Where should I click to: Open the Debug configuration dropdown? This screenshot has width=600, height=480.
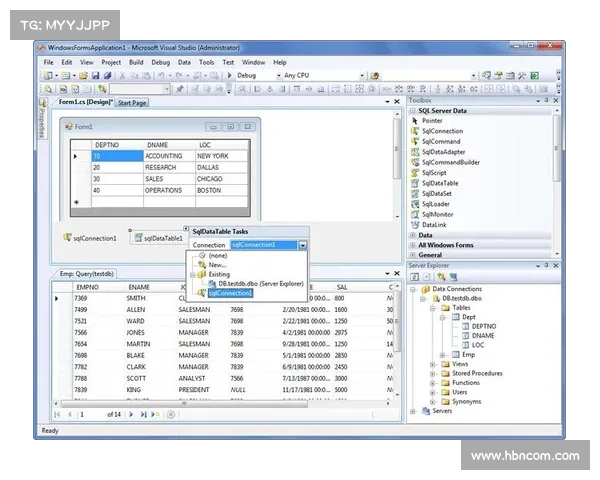click(x=279, y=75)
